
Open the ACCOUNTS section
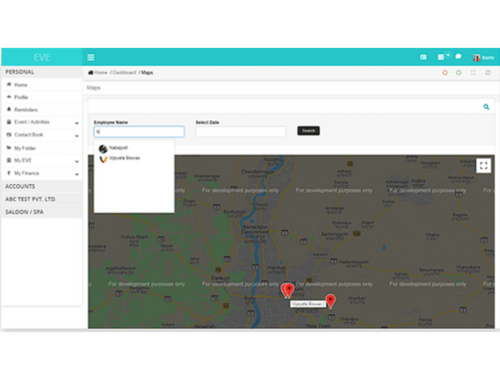click(x=42, y=186)
